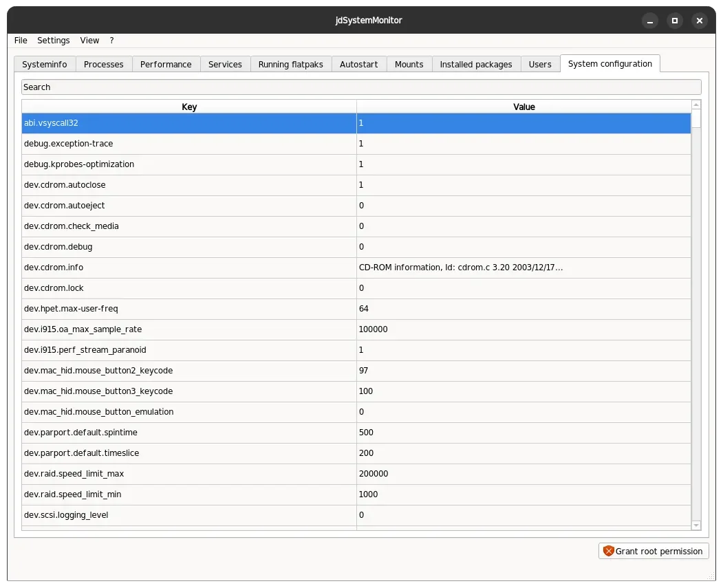The width and height of the screenshot is (723, 588).
Task: Click the value 200000 cell
Action: point(524,474)
